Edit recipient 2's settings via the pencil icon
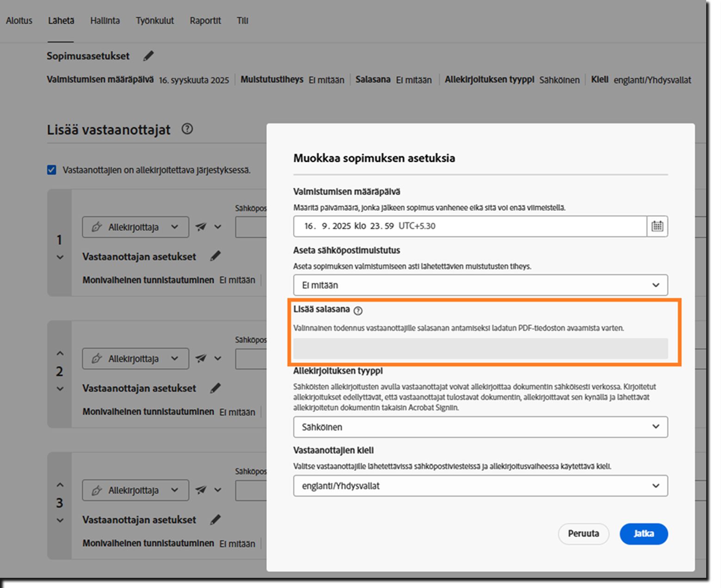This screenshot has width=721, height=588. [216, 388]
